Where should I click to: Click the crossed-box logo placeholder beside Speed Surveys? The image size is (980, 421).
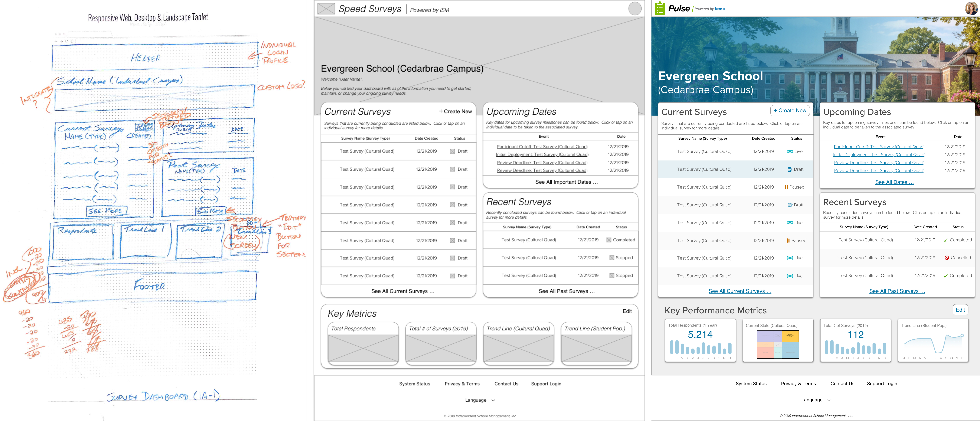[x=326, y=8]
